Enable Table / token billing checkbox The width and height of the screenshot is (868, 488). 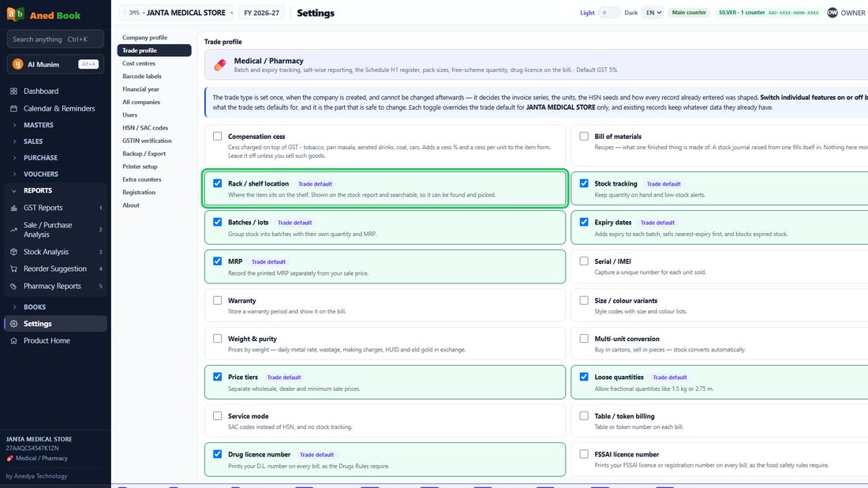(x=584, y=416)
